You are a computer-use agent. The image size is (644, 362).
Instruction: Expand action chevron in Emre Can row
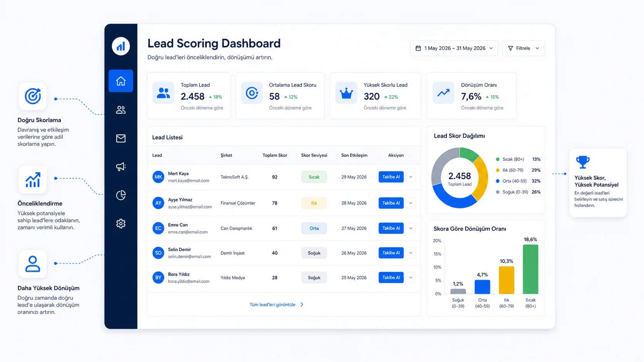411,228
